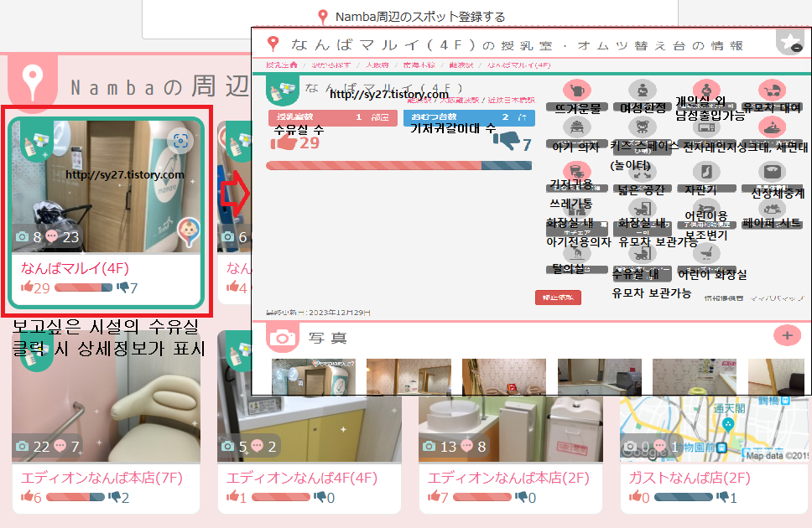Click the women-only facility icon

tap(643, 90)
